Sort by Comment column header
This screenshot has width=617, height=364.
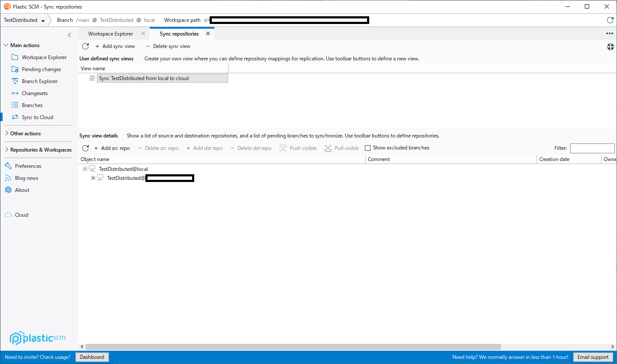[x=451, y=159]
